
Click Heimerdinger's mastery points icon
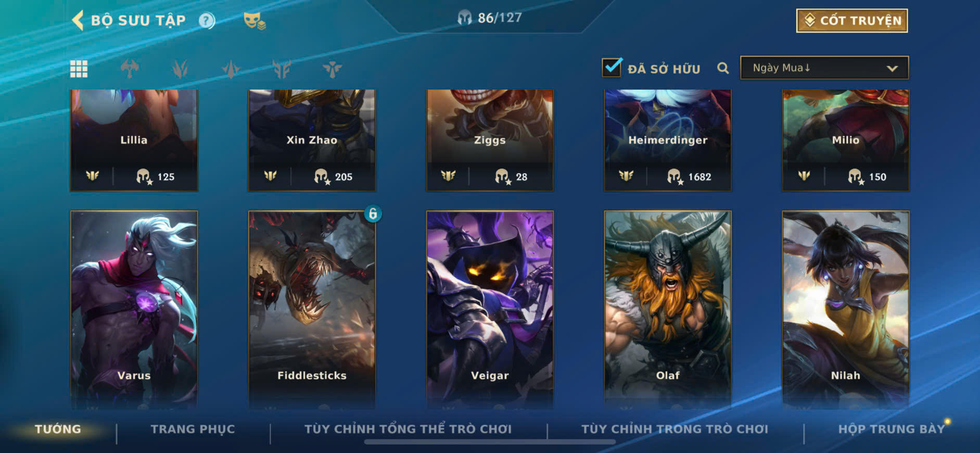click(x=674, y=177)
